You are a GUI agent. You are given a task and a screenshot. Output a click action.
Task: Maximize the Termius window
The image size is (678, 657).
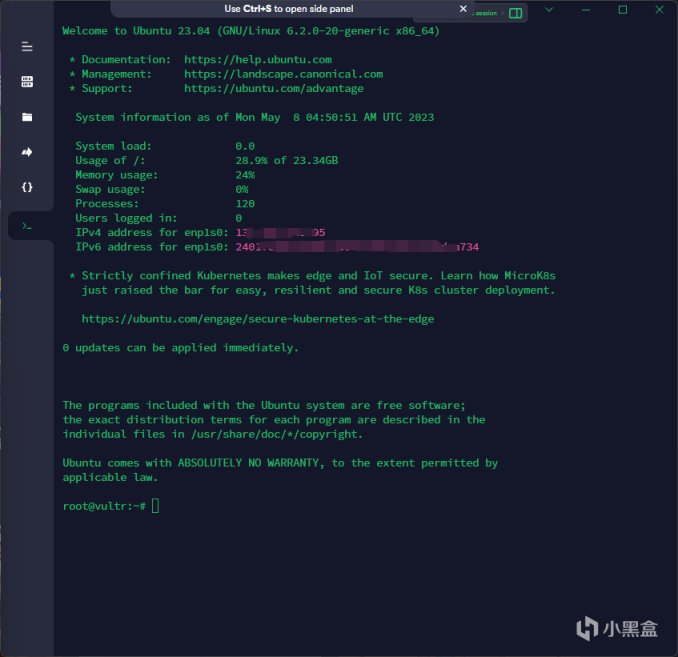(623, 10)
